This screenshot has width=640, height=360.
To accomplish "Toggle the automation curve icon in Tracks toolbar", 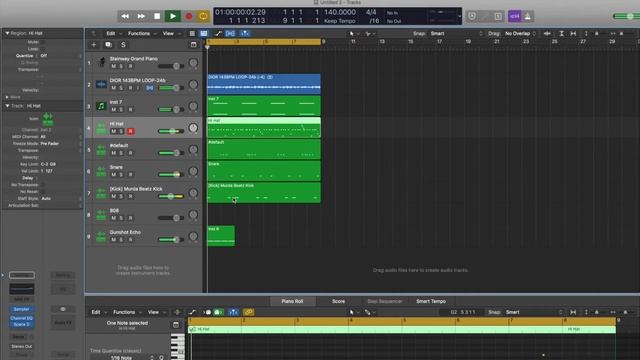I will coord(218,33).
